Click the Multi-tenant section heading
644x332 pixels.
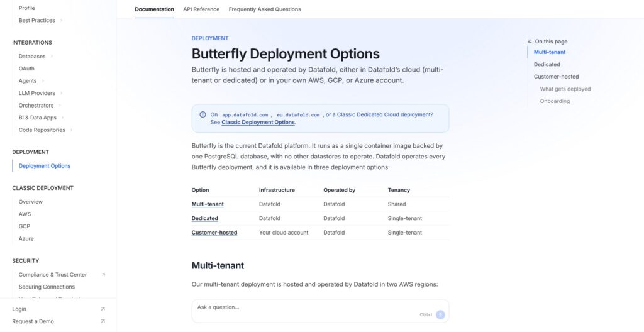[x=218, y=265]
